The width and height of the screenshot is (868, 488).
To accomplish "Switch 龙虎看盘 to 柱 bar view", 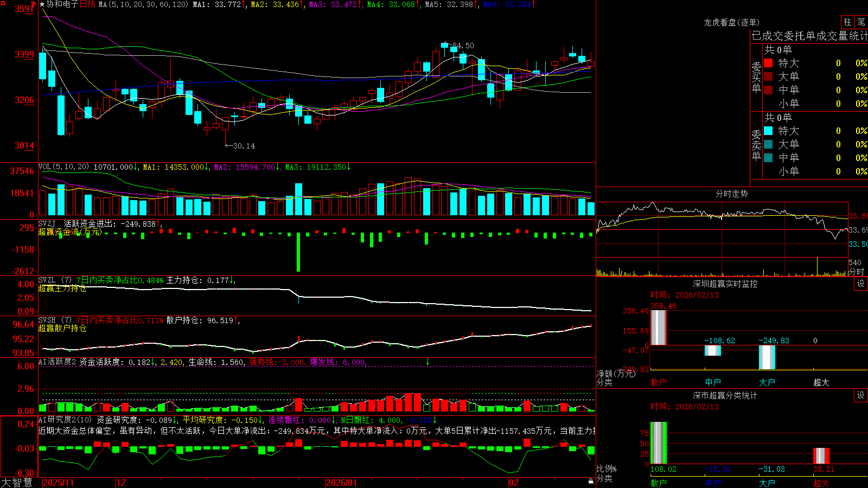I will tap(847, 22).
